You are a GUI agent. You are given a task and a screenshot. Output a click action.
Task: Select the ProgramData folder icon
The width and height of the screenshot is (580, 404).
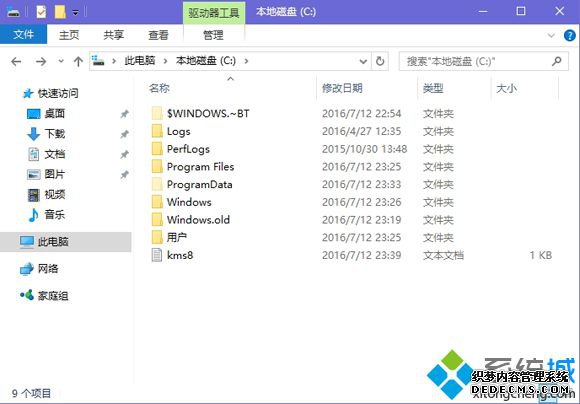pos(157,184)
